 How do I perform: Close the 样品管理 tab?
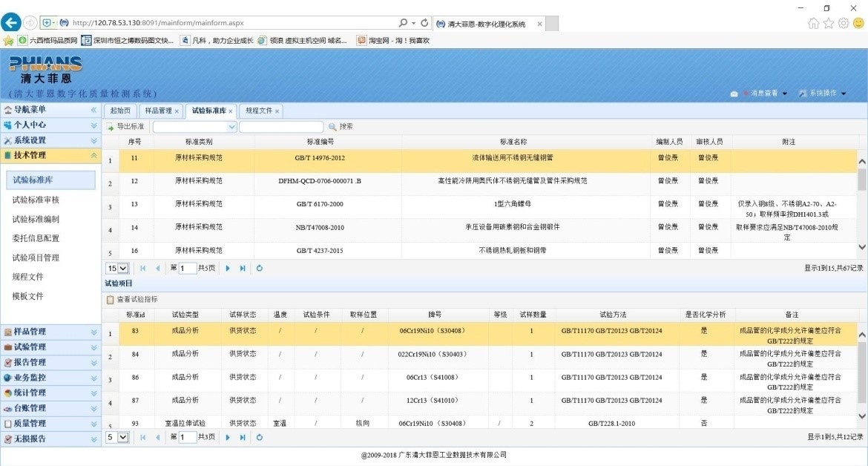pyautogui.click(x=177, y=111)
